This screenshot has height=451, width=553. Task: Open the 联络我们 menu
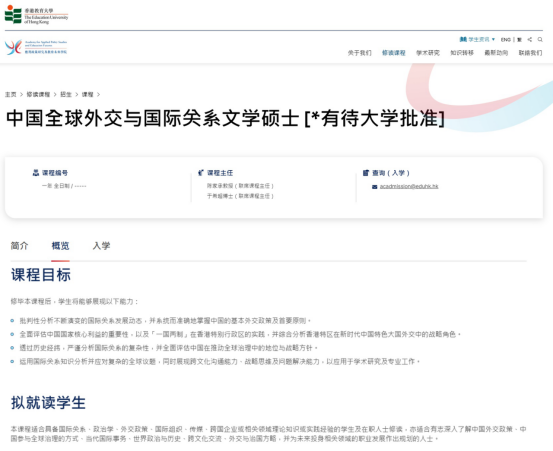530,53
